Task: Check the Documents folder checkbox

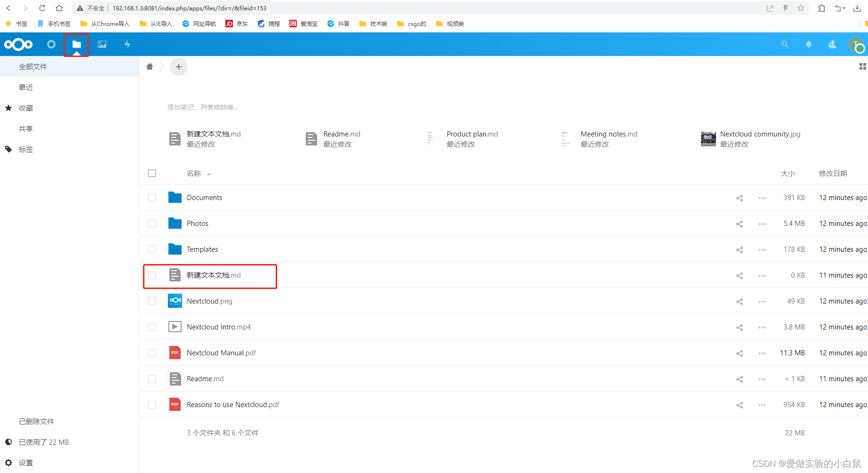Action: coord(152,198)
